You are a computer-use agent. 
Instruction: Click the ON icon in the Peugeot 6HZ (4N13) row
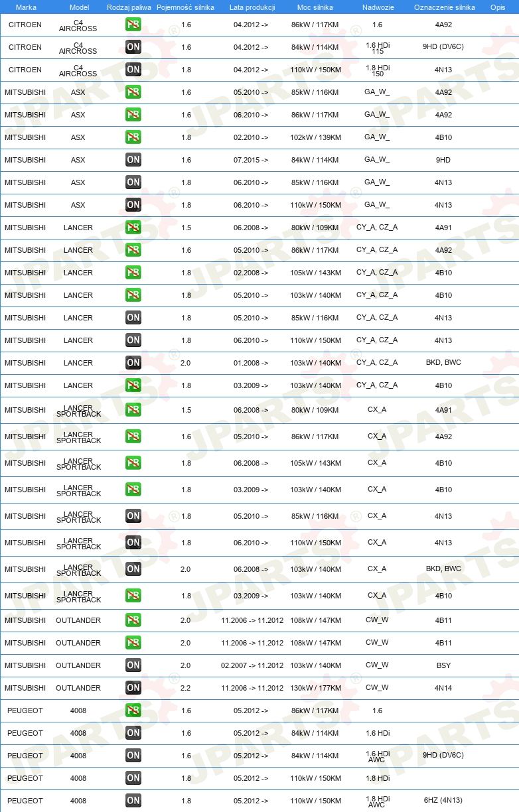pyautogui.click(x=133, y=801)
